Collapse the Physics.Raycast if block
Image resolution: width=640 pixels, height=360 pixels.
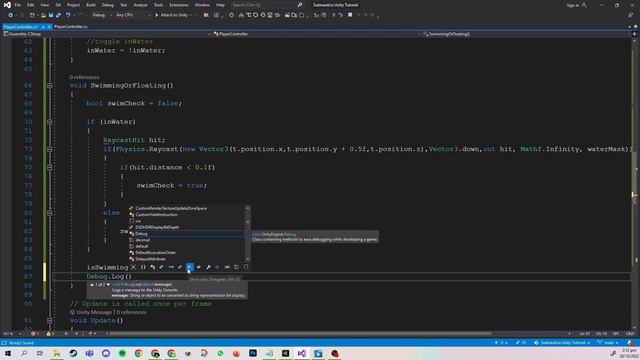click(x=49, y=149)
